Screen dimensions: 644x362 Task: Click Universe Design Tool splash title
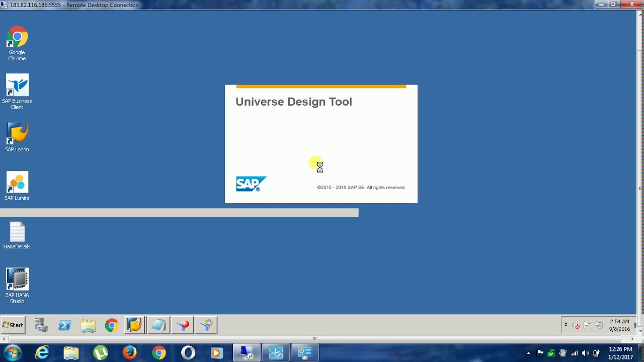pos(294,102)
